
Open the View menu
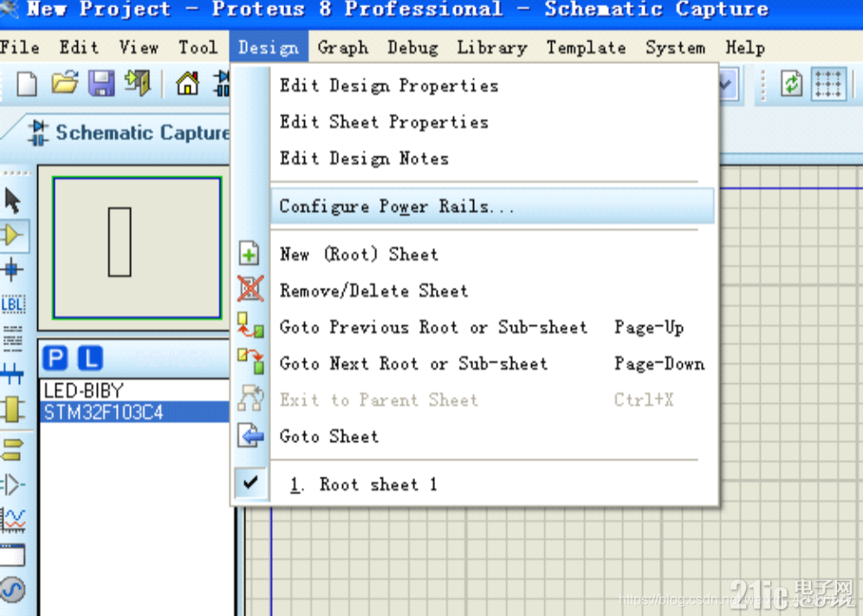[x=139, y=48]
